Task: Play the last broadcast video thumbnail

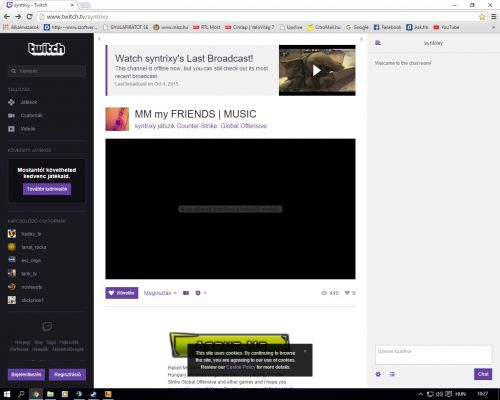Action: 317,70
